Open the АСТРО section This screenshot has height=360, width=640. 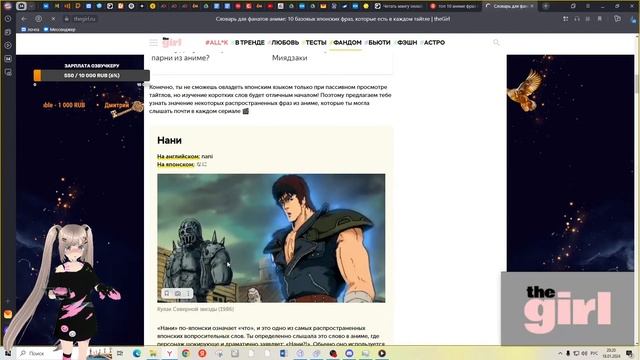point(434,42)
